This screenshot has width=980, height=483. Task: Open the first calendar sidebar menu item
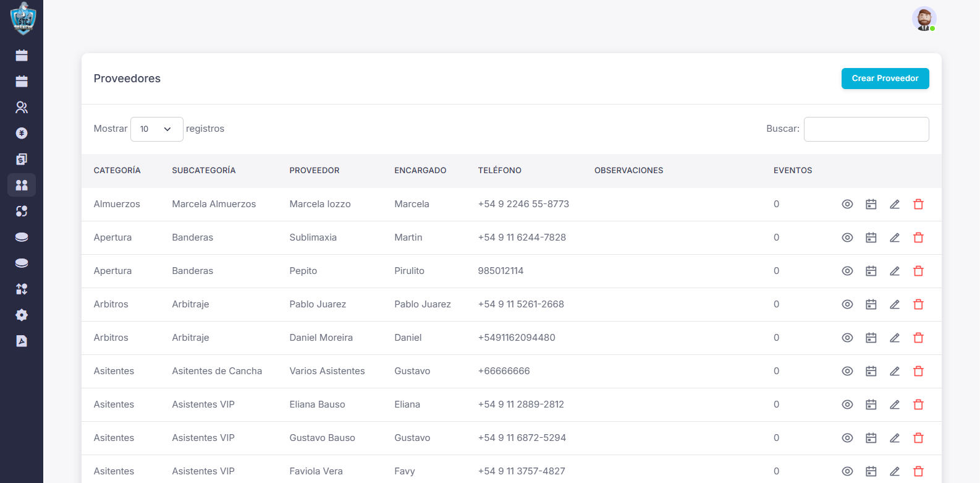[22, 56]
